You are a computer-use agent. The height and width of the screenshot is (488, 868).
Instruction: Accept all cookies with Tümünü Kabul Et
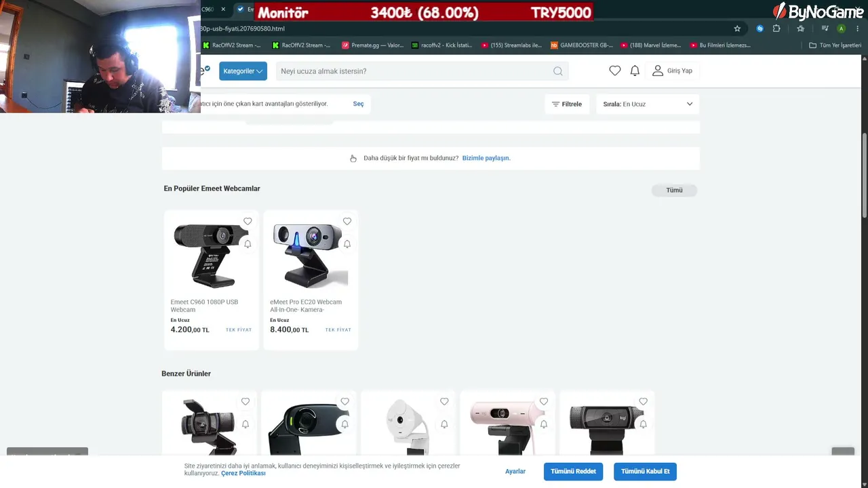click(x=645, y=472)
